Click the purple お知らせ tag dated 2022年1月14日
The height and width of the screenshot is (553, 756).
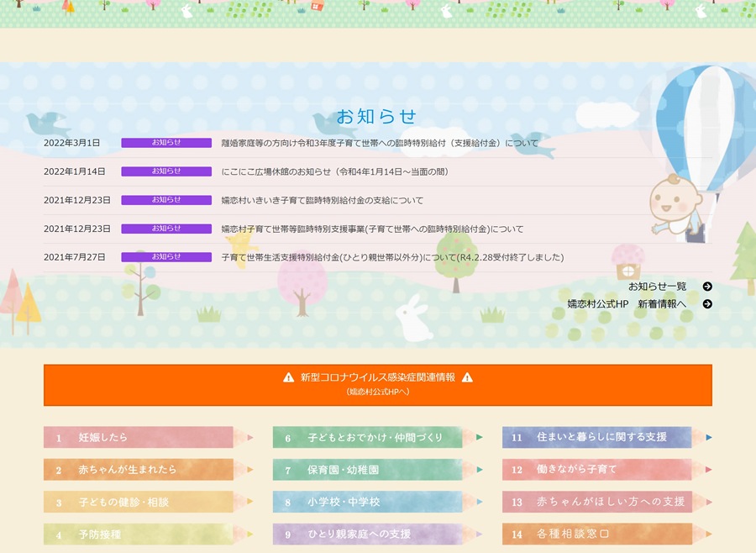pyautogui.click(x=166, y=171)
